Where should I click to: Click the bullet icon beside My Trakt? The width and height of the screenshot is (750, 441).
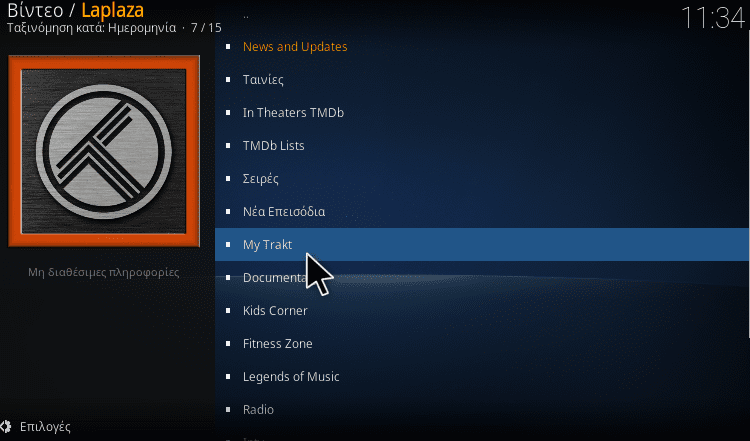[228, 244]
